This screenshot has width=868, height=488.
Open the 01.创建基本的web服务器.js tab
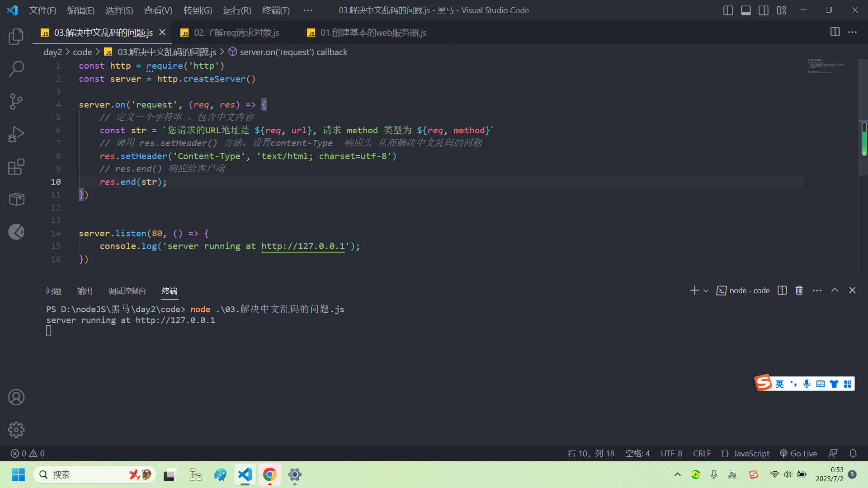click(373, 33)
